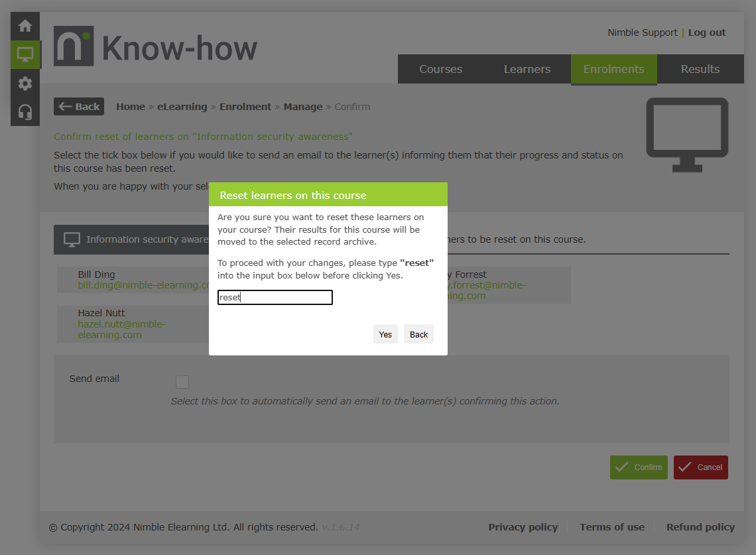
Task: Select learner name Bill Ding
Action: pyautogui.click(x=96, y=275)
